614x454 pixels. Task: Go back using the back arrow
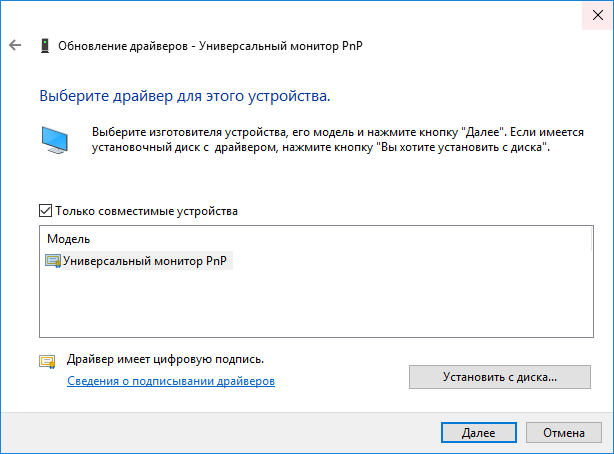(15, 45)
